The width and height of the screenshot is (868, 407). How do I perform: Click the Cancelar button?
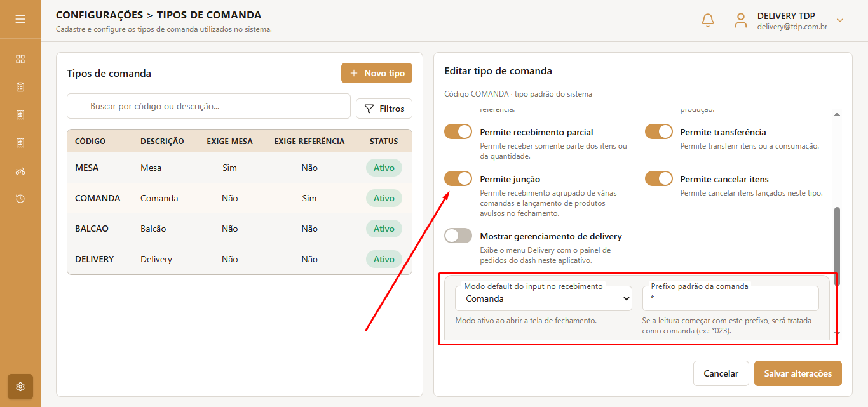pos(721,373)
